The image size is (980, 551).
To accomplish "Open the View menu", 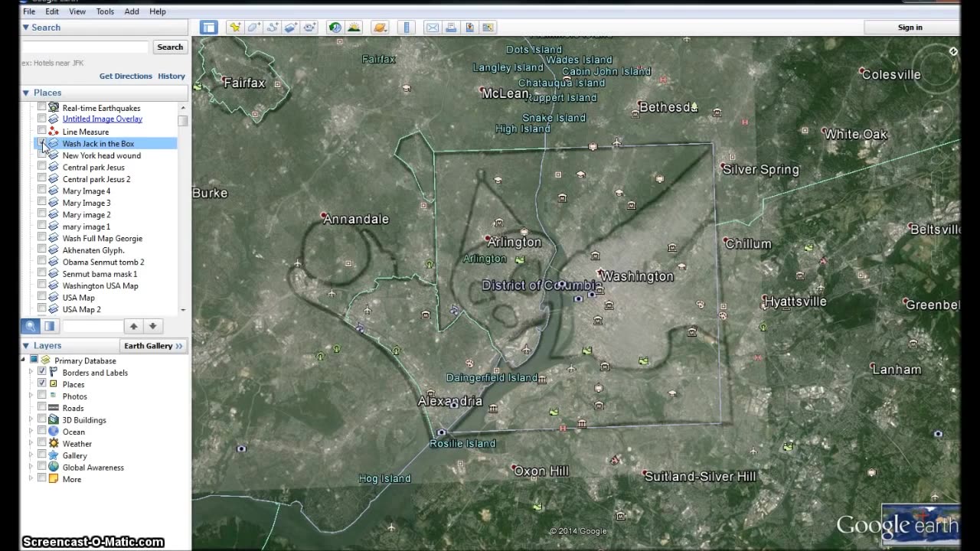I will click(x=77, y=11).
